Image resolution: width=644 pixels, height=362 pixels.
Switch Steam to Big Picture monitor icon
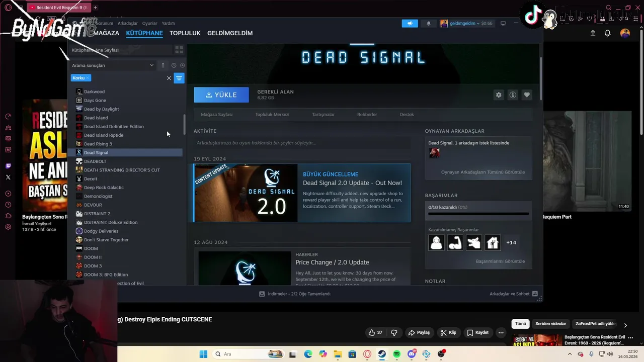[x=503, y=23]
